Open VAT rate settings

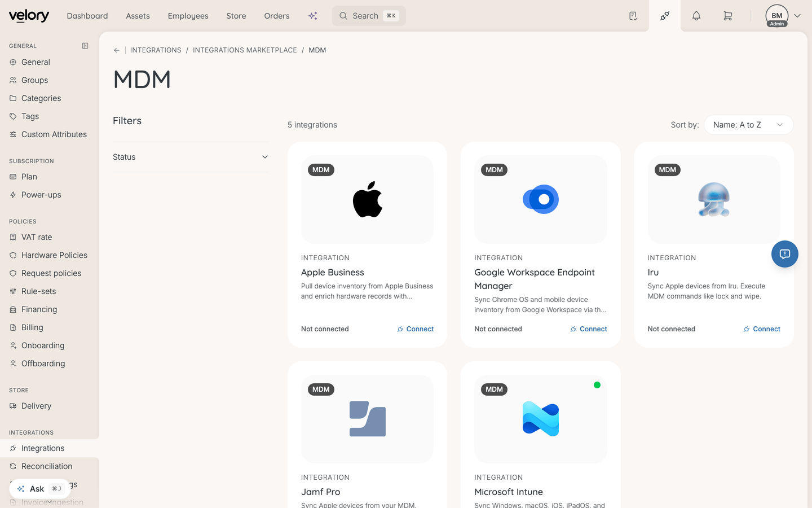point(50,237)
